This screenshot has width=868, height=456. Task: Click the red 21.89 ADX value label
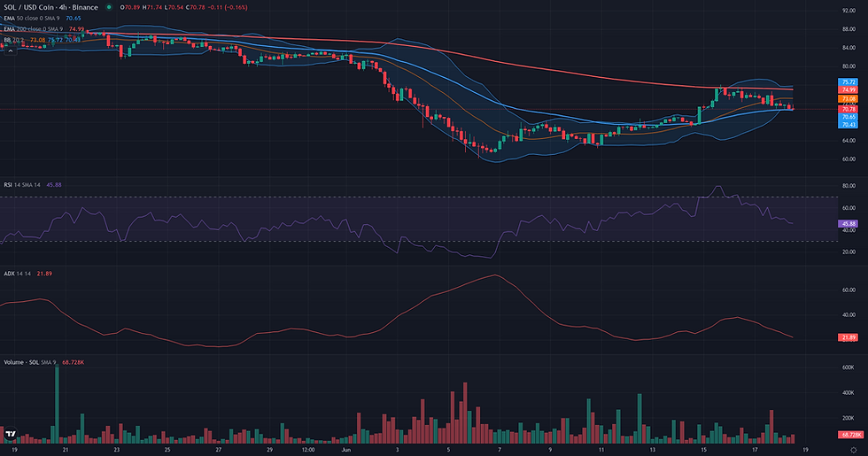click(849, 337)
